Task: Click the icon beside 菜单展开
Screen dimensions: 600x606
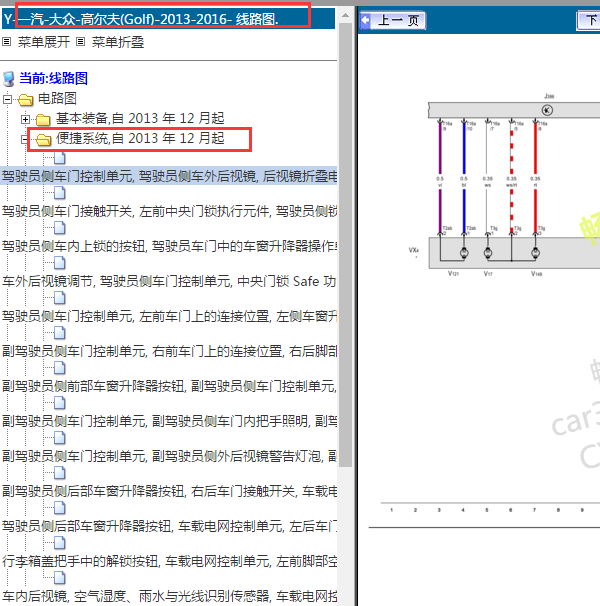Action: [7, 41]
